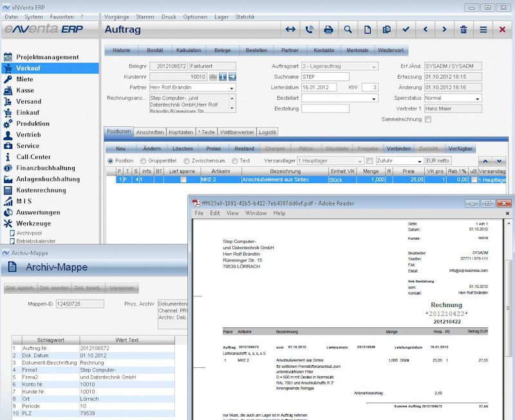Click the phone call icon in toolbar
Screen dimensions: 515x420
pos(310,30)
